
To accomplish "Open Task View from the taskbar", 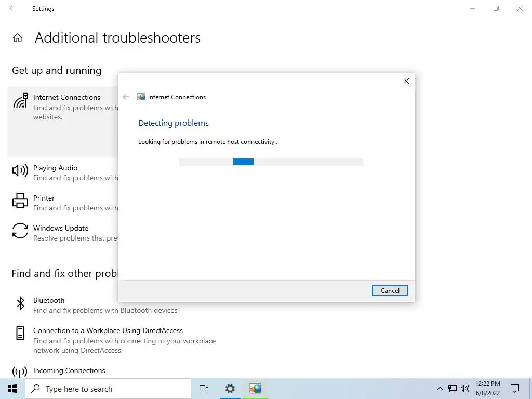I will tap(204, 389).
